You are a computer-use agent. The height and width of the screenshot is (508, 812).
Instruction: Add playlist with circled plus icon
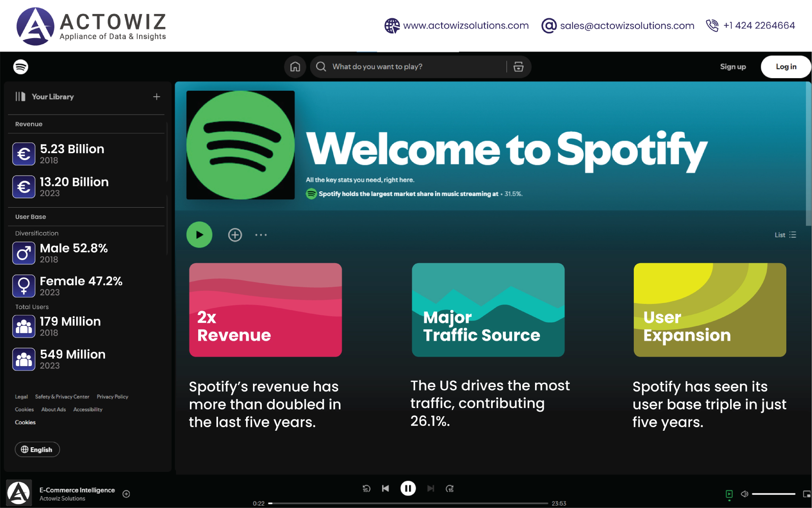point(235,235)
